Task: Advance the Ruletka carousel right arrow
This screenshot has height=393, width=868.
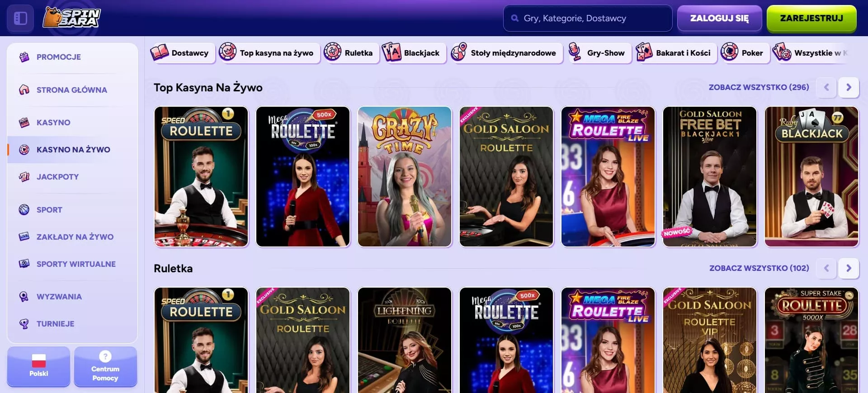Action: pyautogui.click(x=849, y=268)
